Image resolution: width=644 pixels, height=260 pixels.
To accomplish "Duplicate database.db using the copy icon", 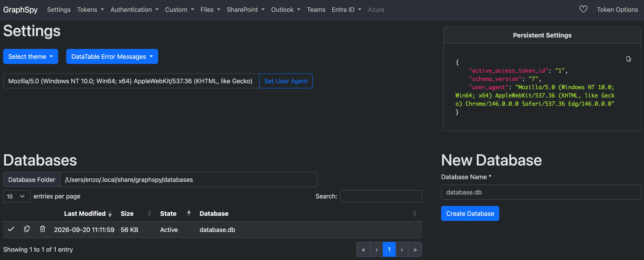I will coord(27,229).
